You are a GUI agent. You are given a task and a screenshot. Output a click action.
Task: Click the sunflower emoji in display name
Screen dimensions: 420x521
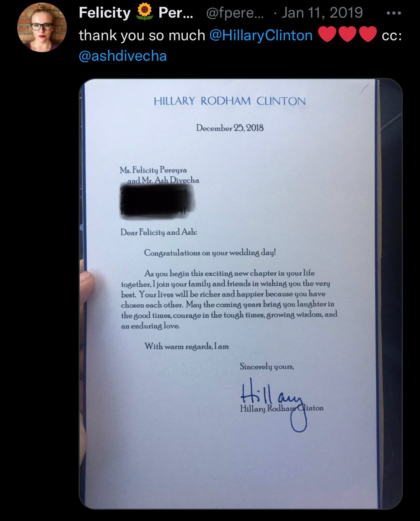[x=145, y=13]
